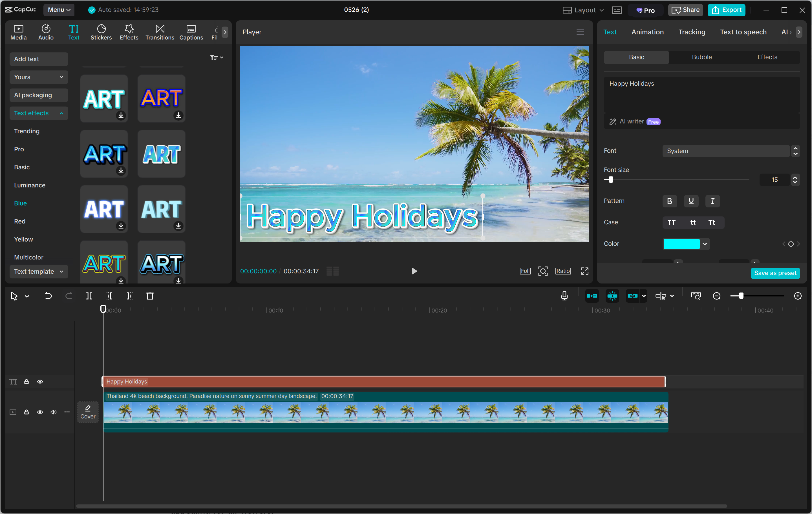
Task: Record a voiceover with the microphone
Action: (564, 296)
